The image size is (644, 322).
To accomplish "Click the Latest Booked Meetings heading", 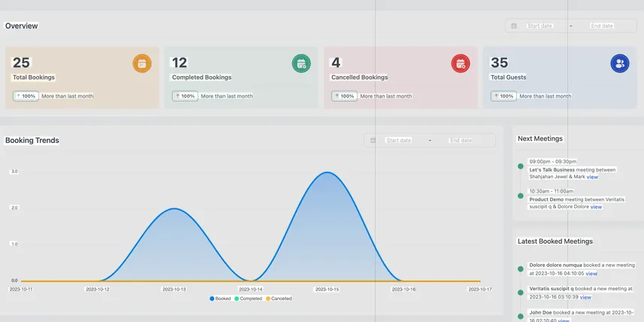I will [555, 241].
